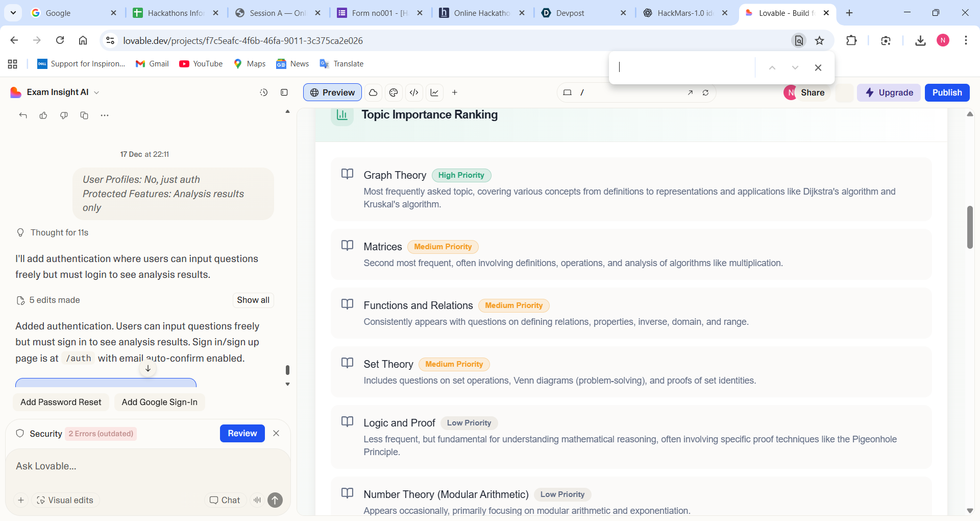The height and width of the screenshot is (521, 980).
Task: Toggle the chat sidebar panel icon
Action: pos(284,92)
